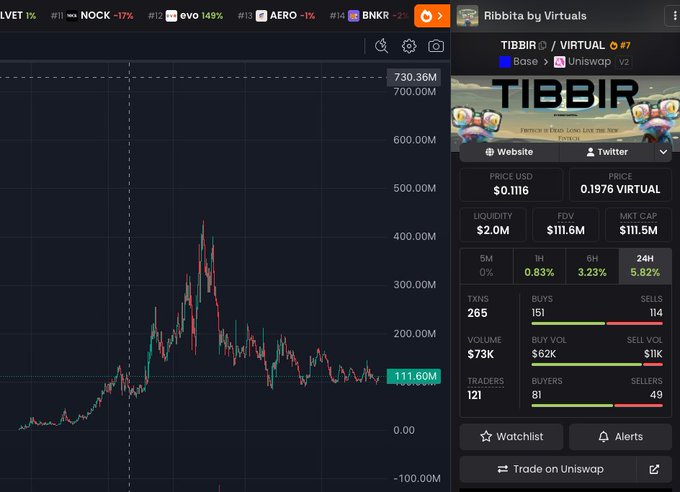This screenshot has width=680, height=492.
Task: Open BNKR trending token entry
Action: (369, 16)
